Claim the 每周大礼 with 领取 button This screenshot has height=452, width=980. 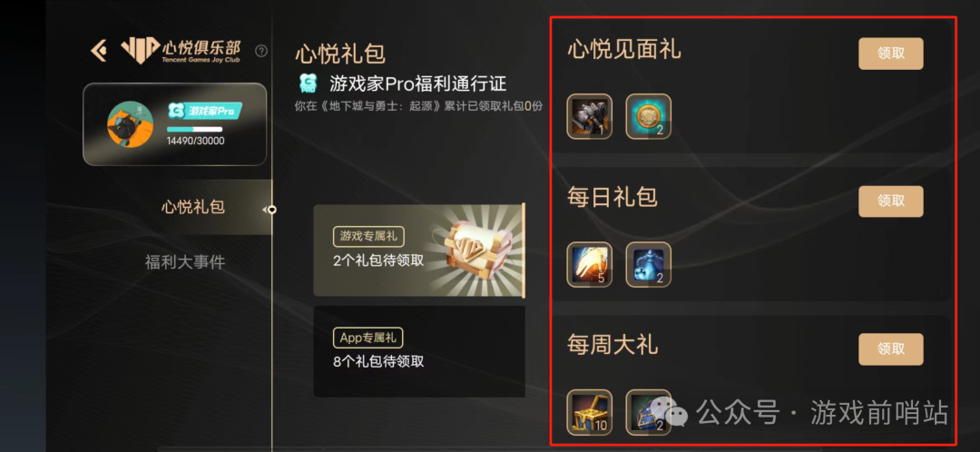(x=891, y=349)
